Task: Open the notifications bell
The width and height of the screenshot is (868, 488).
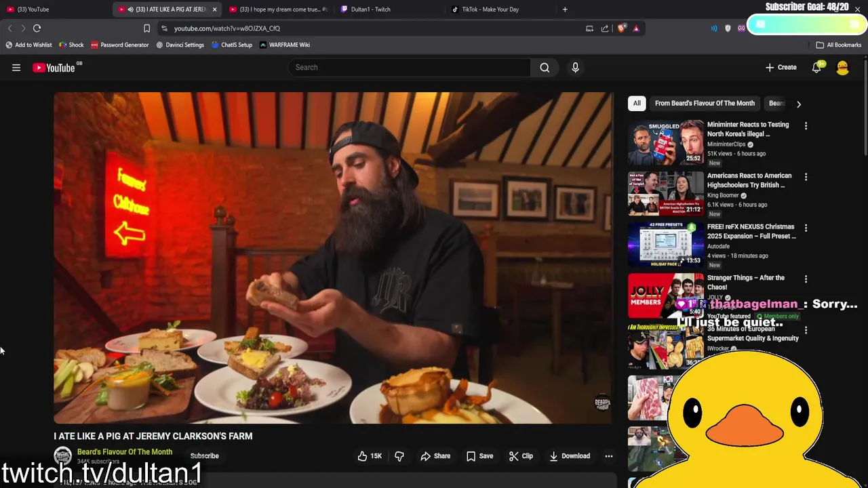Action: [816, 67]
